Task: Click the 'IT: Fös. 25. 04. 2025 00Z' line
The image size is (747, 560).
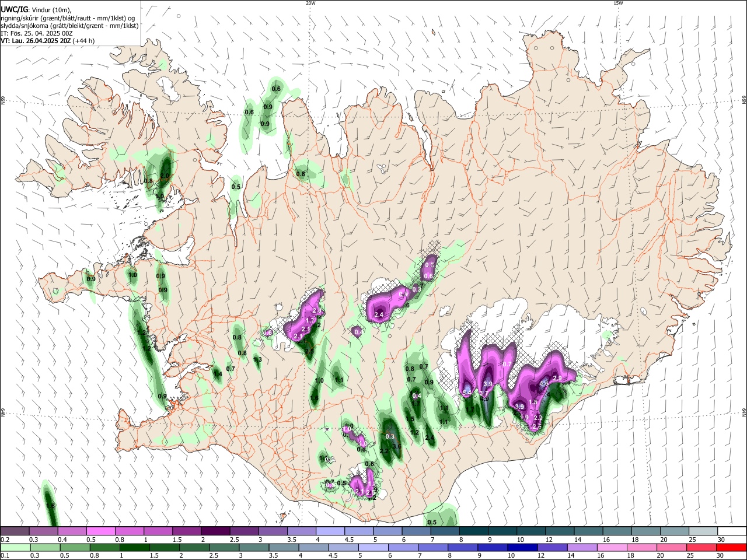Action: (x=37, y=33)
